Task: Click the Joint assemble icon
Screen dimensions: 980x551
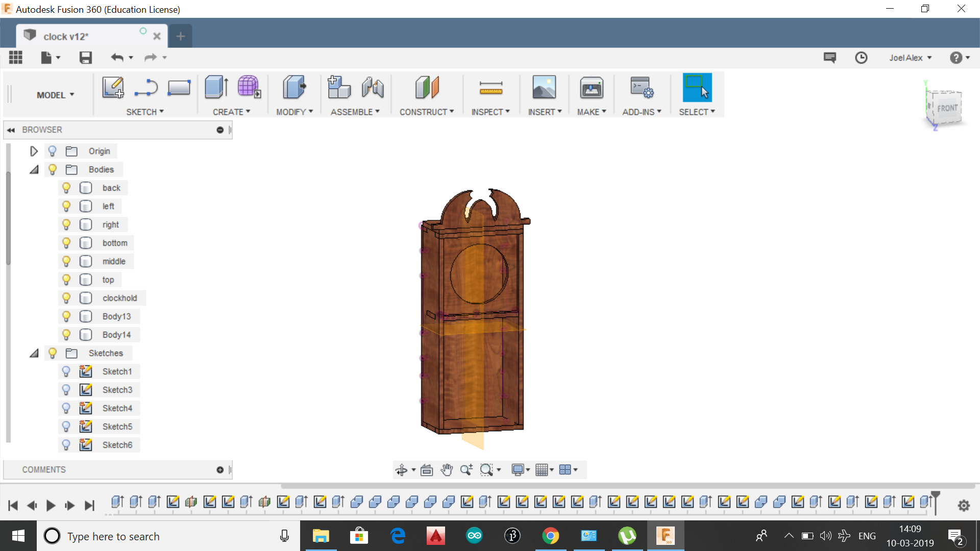Action: point(373,88)
